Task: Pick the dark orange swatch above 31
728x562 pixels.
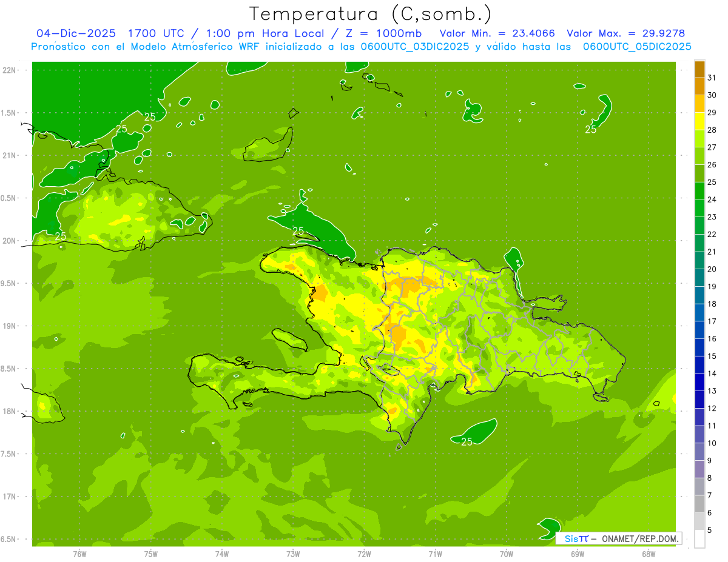Action: pos(699,69)
